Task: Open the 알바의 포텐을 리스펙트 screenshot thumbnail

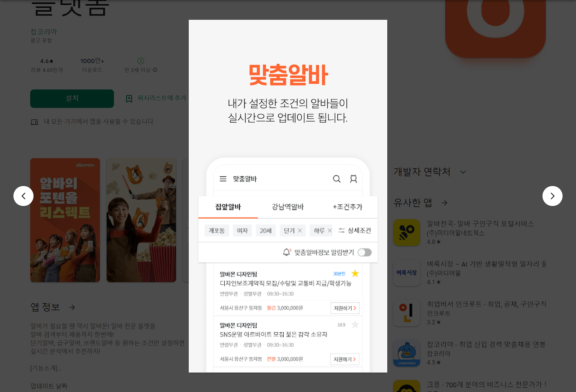Action: (x=65, y=220)
